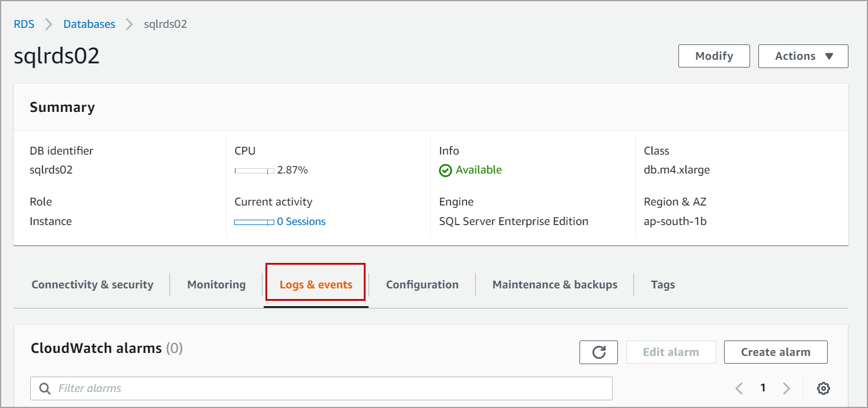This screenshot has height=408, width=868.
Task: Click the RDS breadcrumb link
Action: [x=24, y=24]
